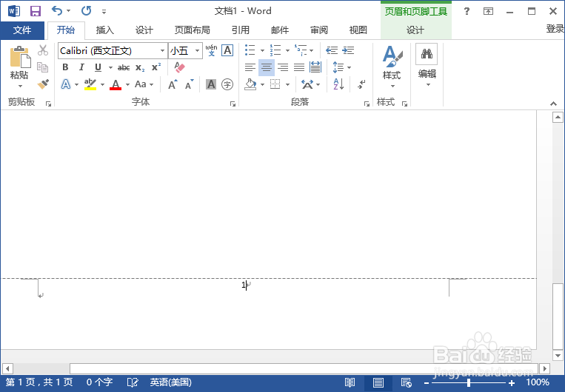Toggle superscript formatting
This screenshot has height=392, width=565.
(156, 67)
